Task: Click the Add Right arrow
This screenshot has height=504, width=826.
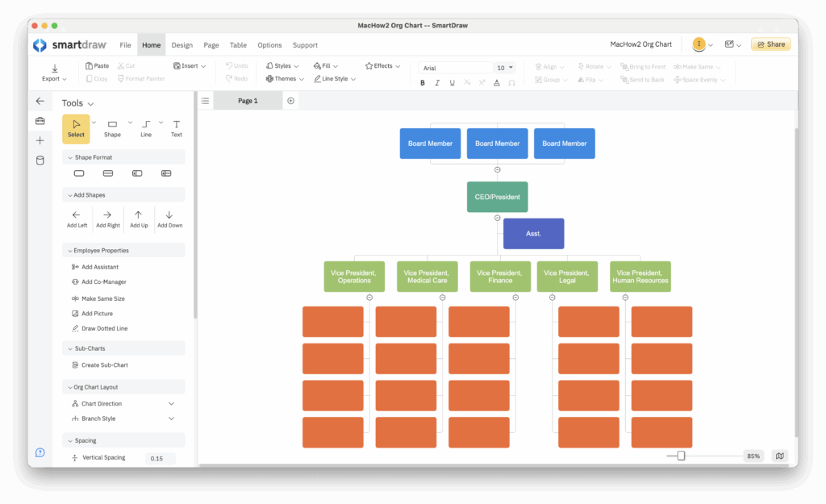Action: [x=107, y=219]
